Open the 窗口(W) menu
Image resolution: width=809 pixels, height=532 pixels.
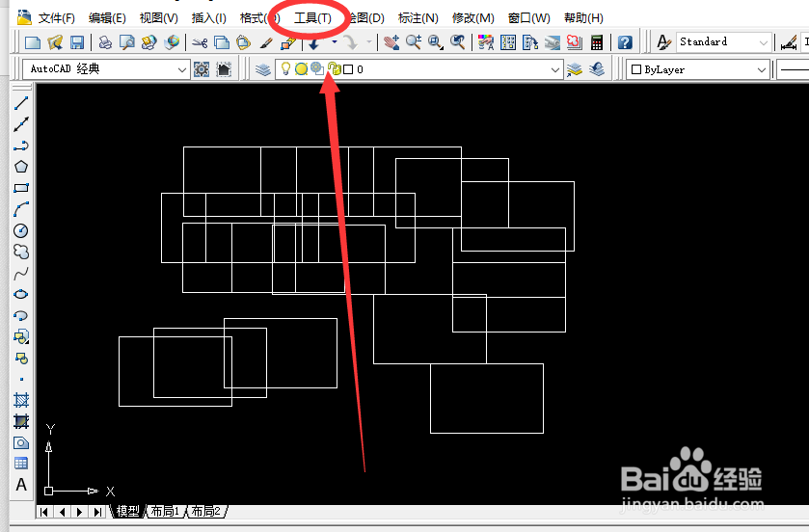528,18
